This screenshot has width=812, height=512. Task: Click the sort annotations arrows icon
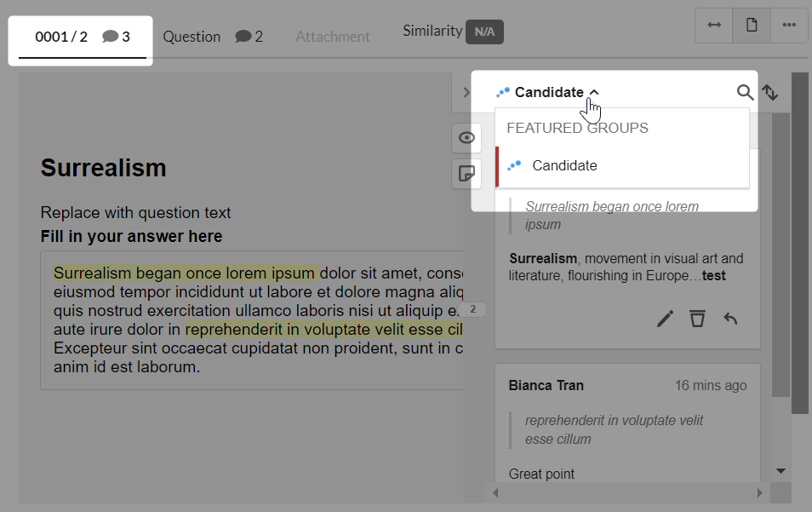pyautogui.click(x=770, y=92)
